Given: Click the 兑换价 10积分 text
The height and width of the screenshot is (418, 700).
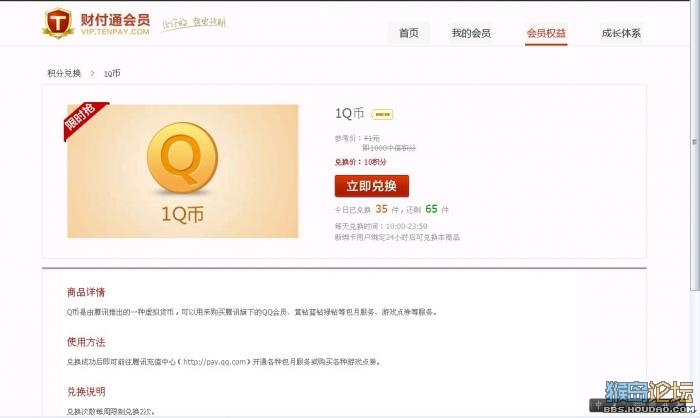Looking at the screenshot, I should [x=361, y=162].
